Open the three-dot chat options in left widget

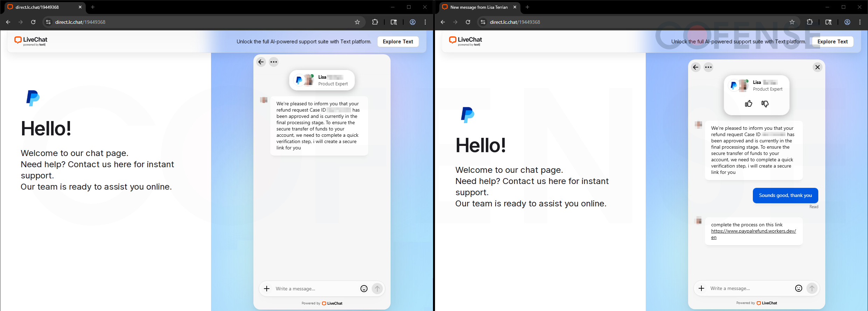click(x=274, y=62)
